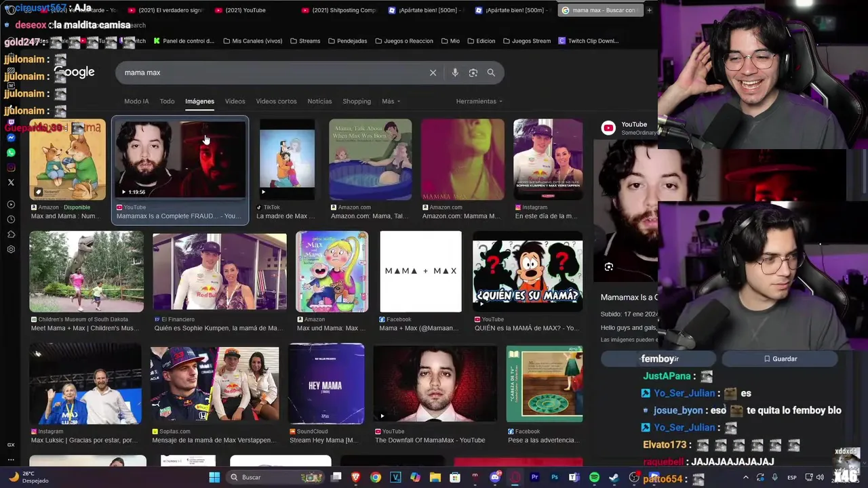
Task: Open Microsoft Store from the taskbar
Action: pyautogui.click(x=455, y=477)
